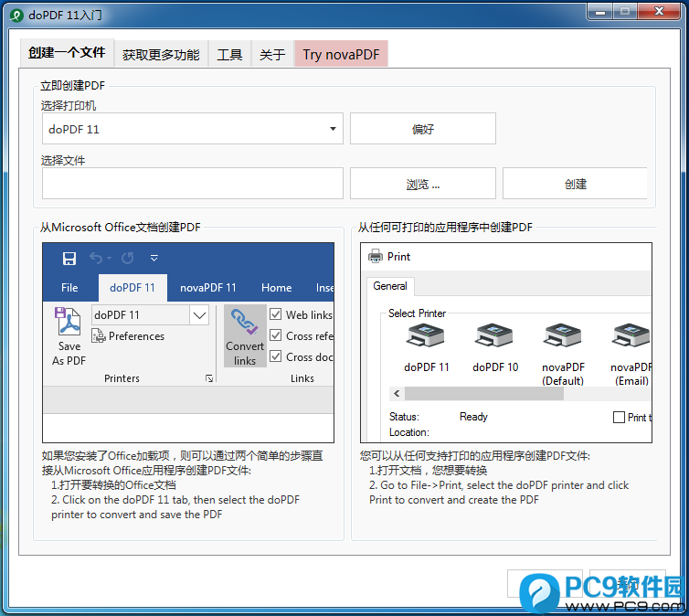Toggle the Web links checkbox

[x=276, y=314]
